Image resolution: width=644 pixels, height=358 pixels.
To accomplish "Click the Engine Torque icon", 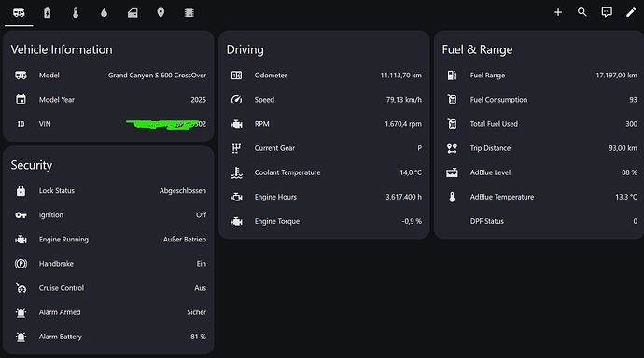I will click(236, 222).
